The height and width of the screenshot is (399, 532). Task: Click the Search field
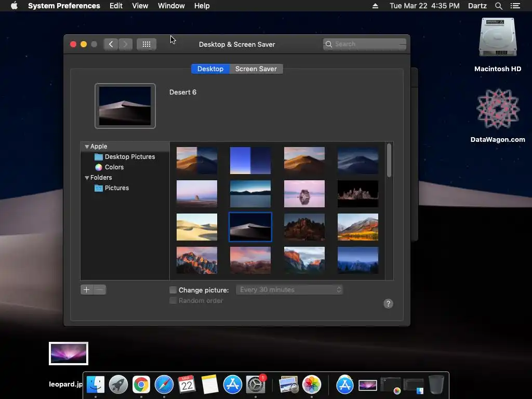coord(365,44)
